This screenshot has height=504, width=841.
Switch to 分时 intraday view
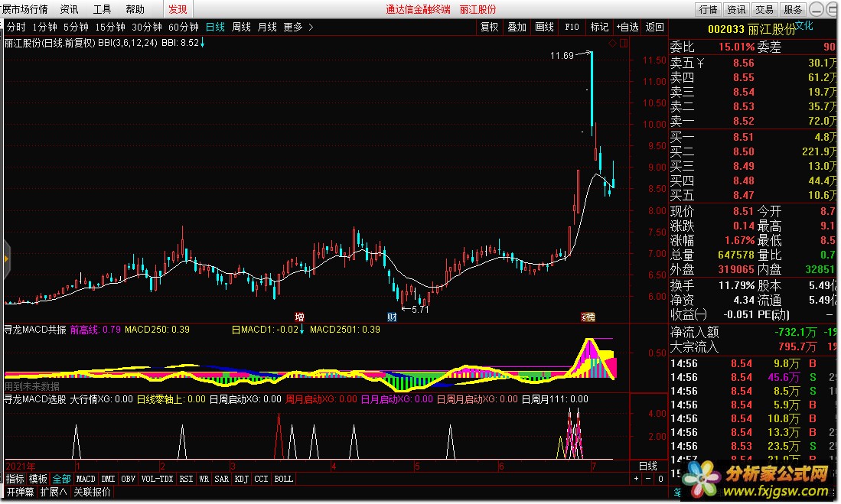[16, 27]
